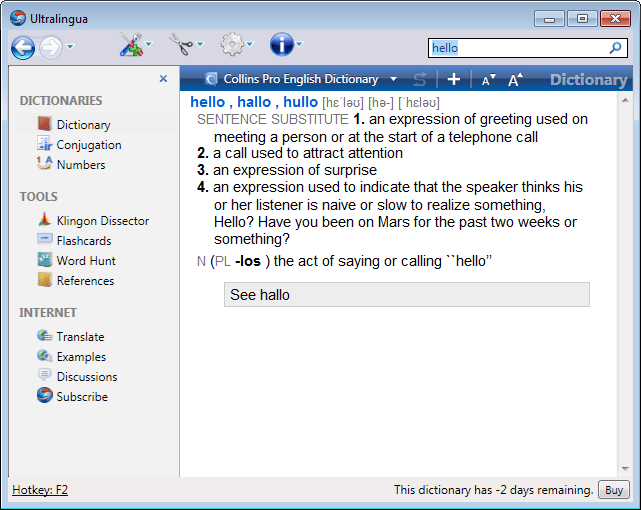Image resolution: width=641 pixels, height=510 pixels.
Task: Click the magnifying glass search icon
Action: 615,48
